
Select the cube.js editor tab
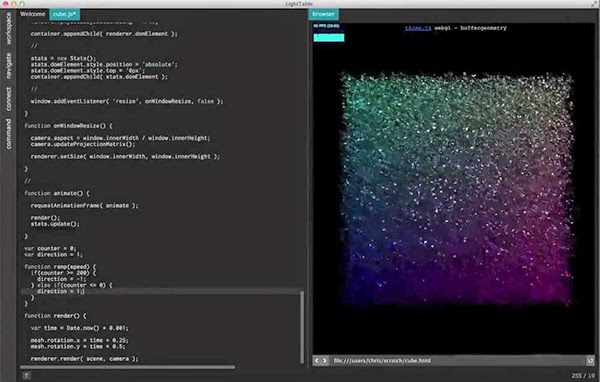64,14
